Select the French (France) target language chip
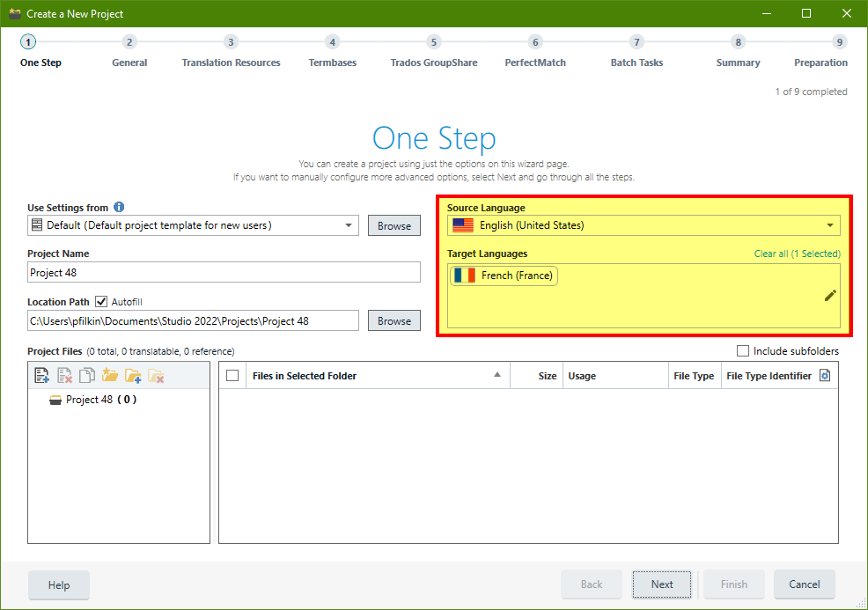 click(x=504, y=276)
